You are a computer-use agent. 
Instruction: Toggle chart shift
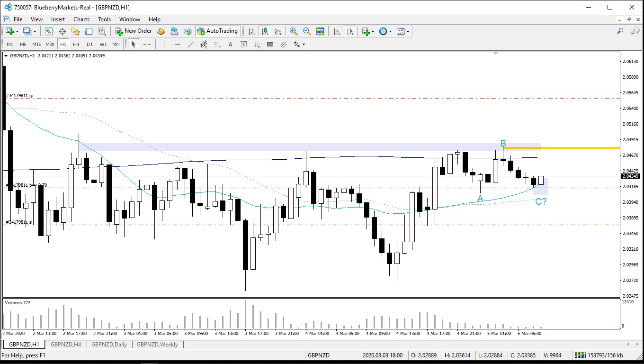click(350, 31)
